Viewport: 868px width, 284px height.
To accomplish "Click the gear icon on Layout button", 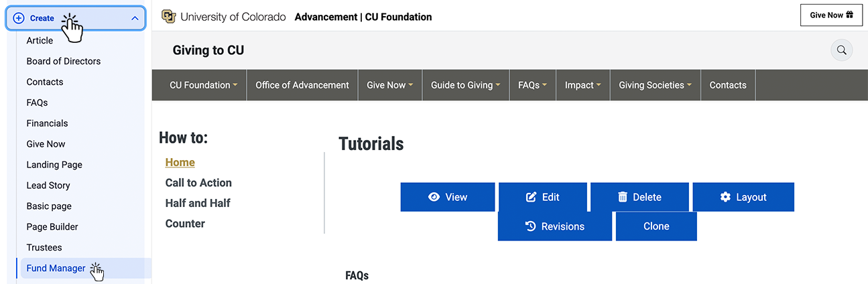I will coord(725,197).
